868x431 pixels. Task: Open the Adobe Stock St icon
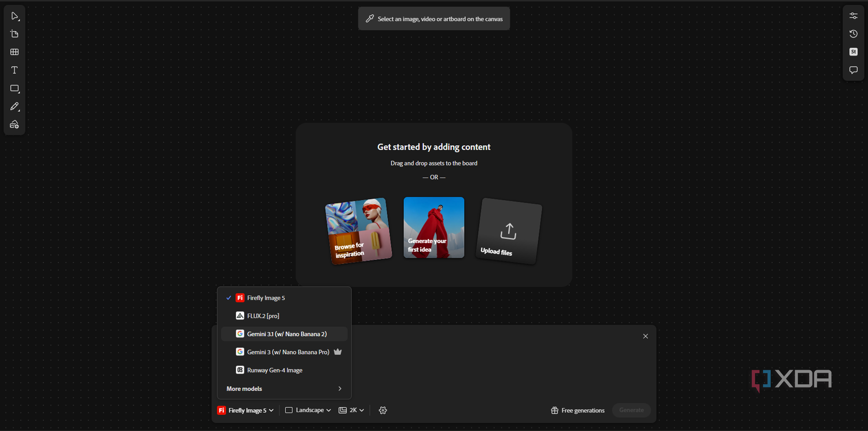tap(853, 52)
